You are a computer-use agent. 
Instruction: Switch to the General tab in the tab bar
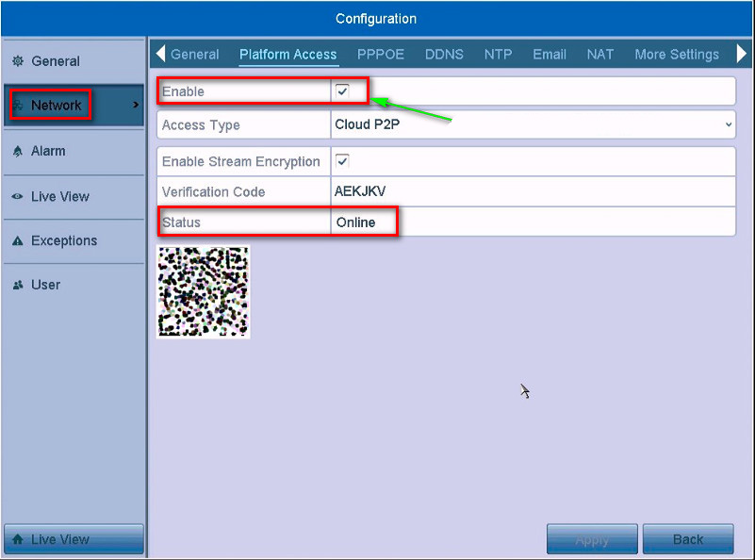pos(194,55)
